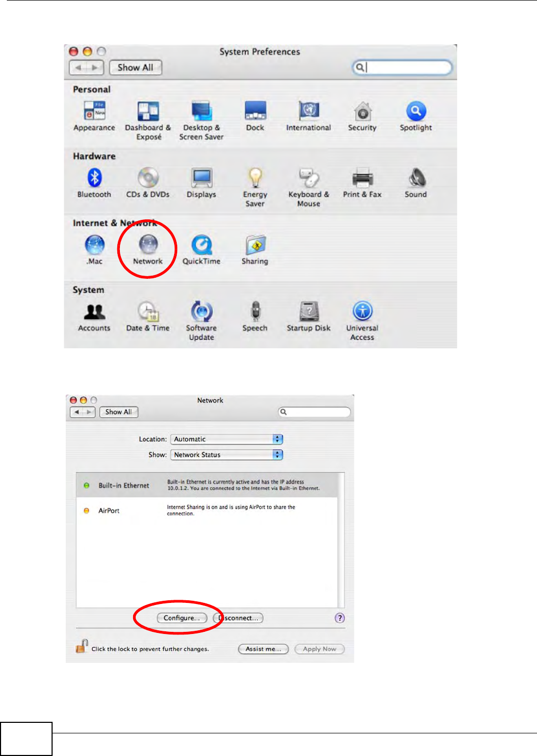Open QuickTime preferences
This screenshot has width=537, height=756.
coord(201,250)
